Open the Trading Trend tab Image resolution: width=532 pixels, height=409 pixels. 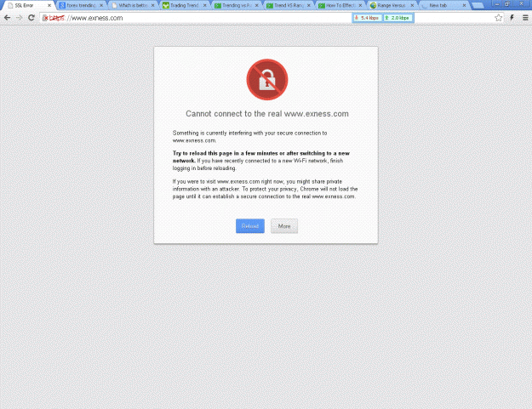tap(184, 5)
